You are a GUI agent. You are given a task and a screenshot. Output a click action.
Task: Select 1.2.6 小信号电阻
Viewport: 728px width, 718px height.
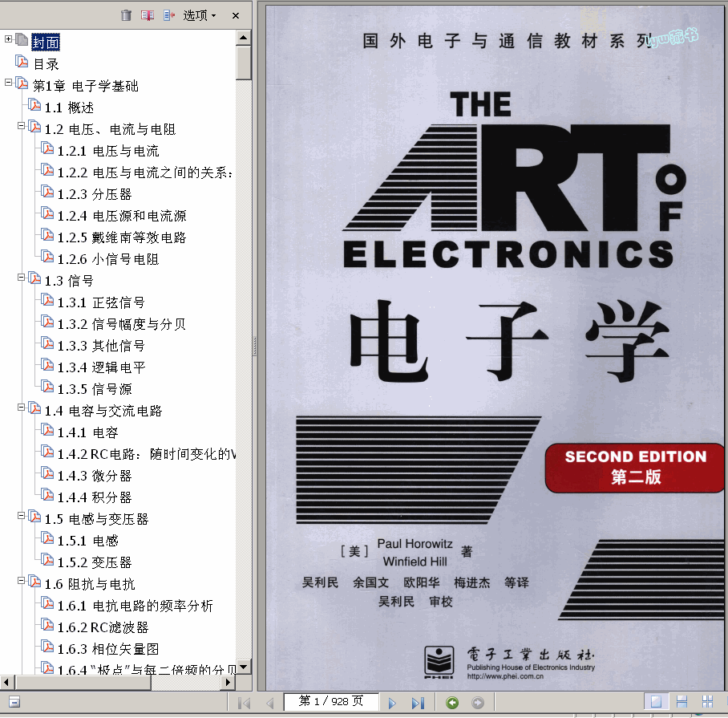(108, 259)
